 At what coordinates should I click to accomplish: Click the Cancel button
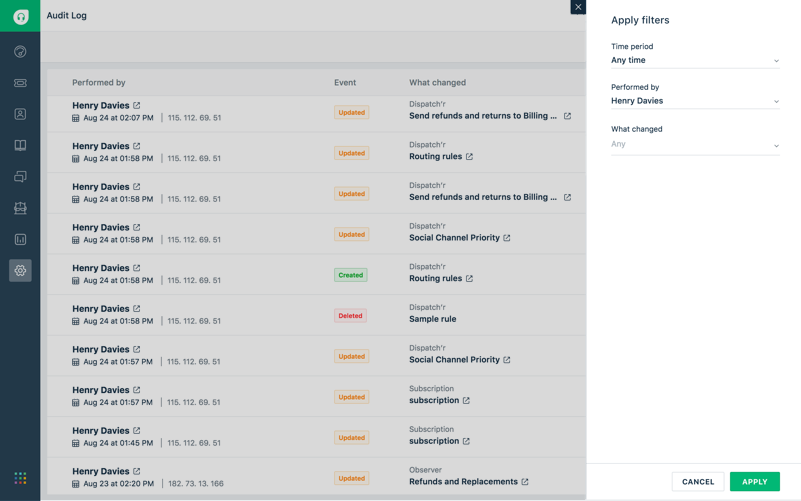click(x=697, y=482)
